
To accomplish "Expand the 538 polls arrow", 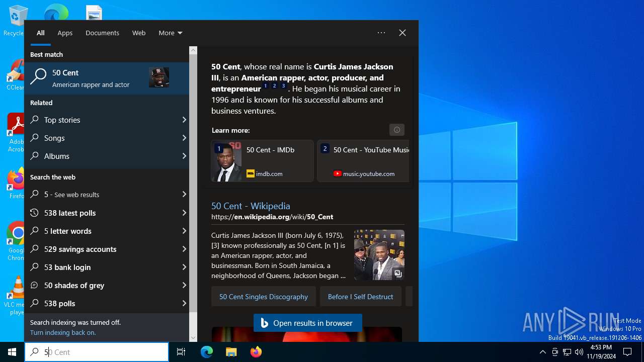I will click(184, 303).
